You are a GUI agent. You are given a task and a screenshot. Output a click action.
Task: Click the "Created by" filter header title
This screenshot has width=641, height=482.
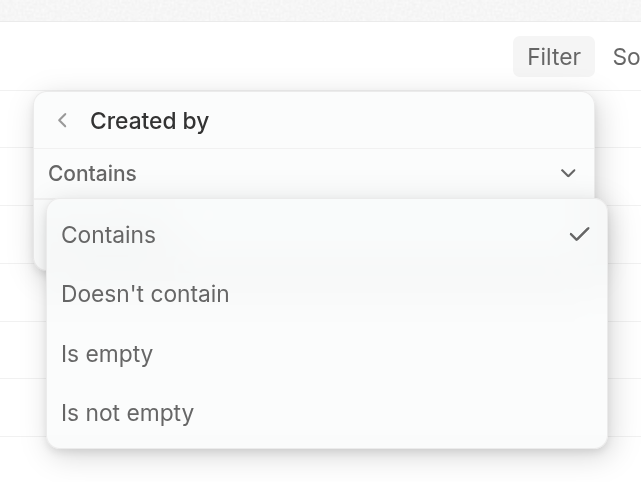pyautogui.click(x=149, y=121)
